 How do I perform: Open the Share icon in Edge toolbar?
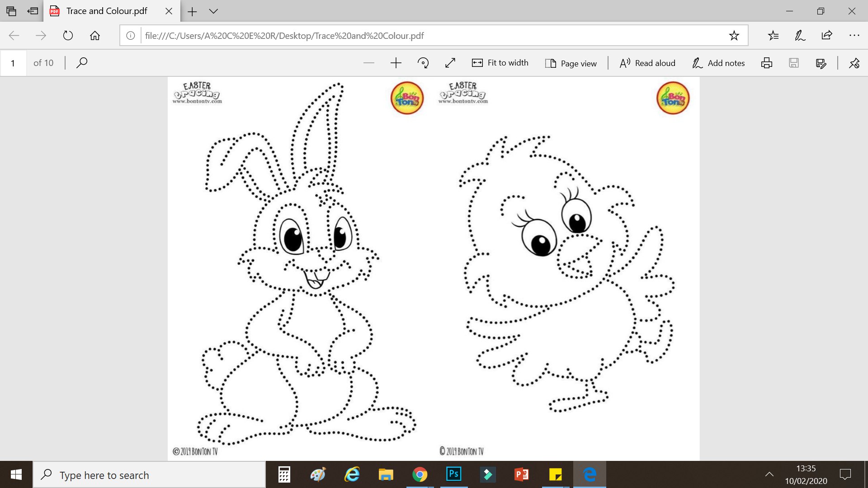tap(827, 36)
